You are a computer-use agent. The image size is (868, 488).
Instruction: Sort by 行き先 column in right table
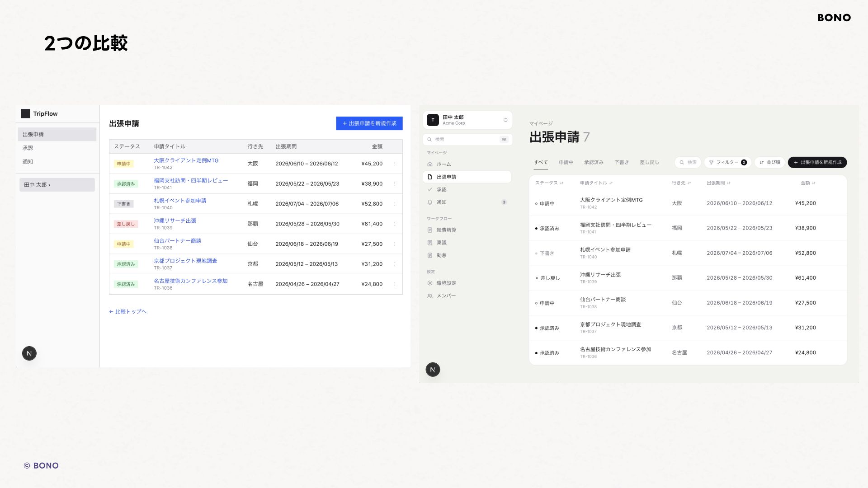click(x=681, y=183)
